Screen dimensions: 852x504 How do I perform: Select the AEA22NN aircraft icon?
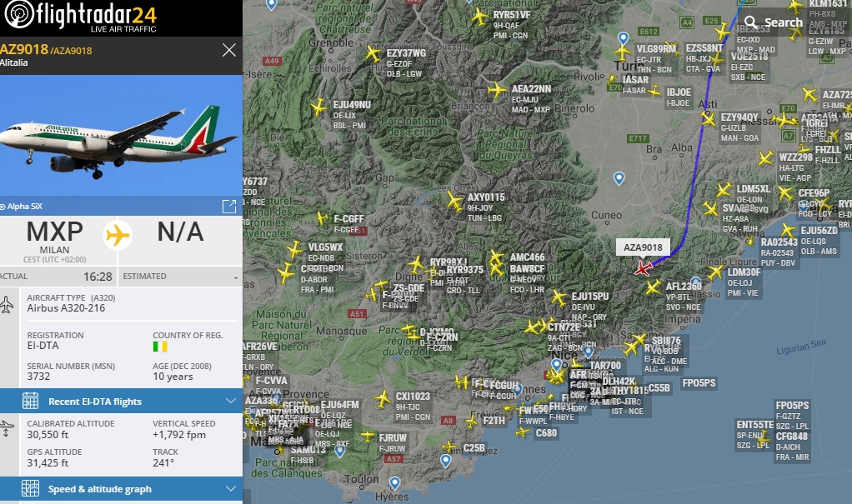coord(497,91)
